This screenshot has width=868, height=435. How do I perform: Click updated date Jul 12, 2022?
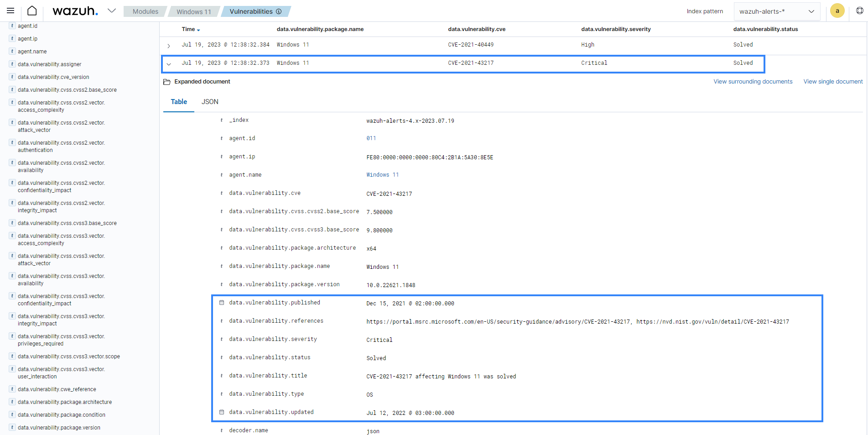(410, 413)
